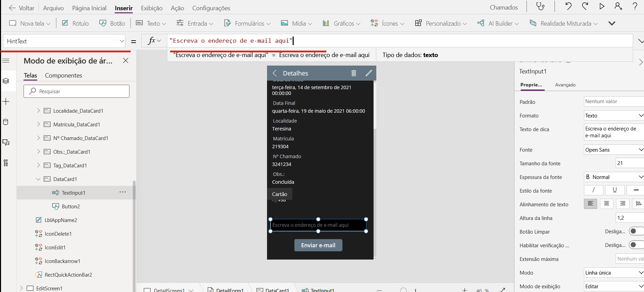Open the Share user icon
Viewport: 644px width, 292px height.
click(618, 6)
